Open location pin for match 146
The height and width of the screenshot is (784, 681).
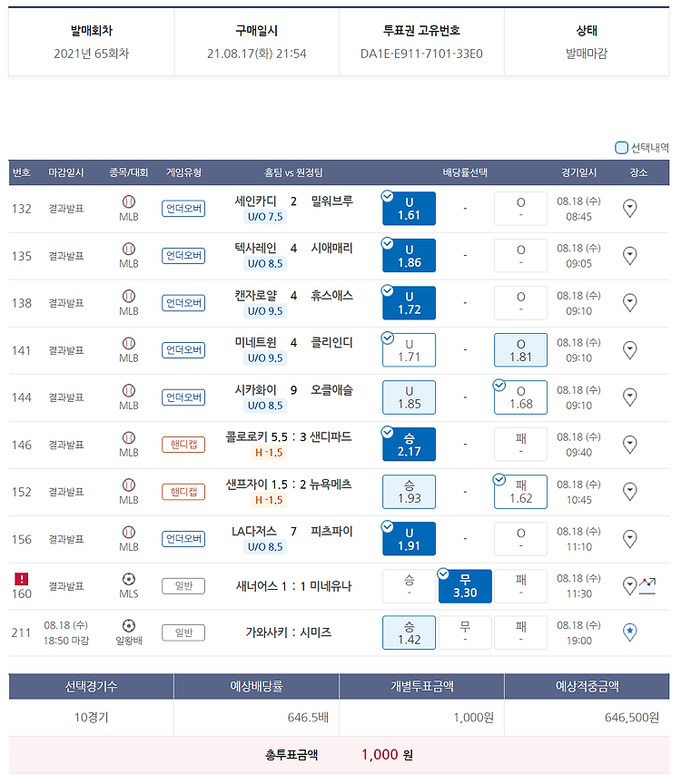629,445
